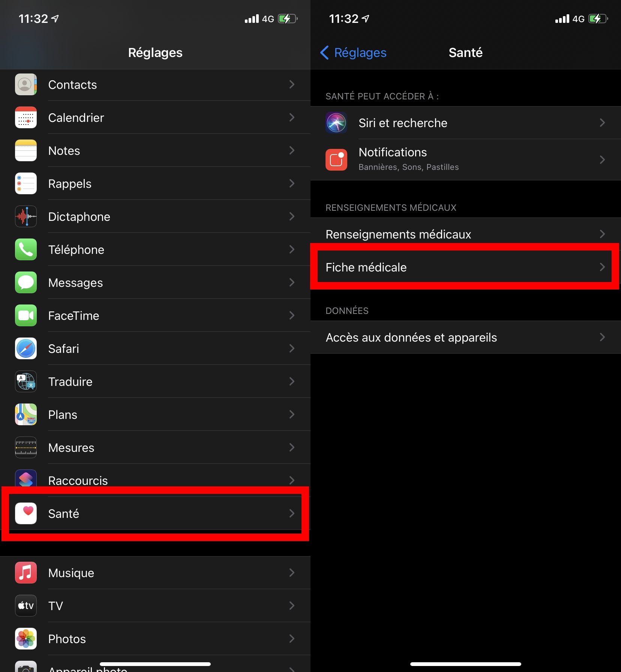Open the Messages settings row

[155, 283]
